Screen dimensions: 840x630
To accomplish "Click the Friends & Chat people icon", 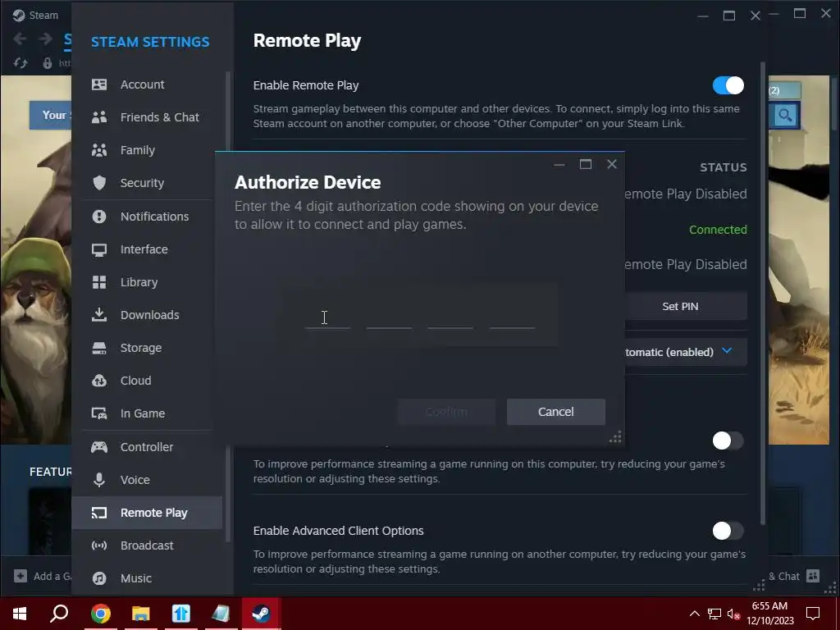I will click(99, 117).
